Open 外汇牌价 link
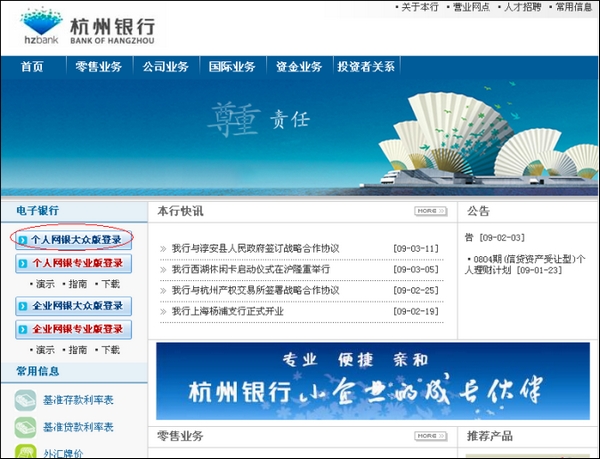The height and width of the screenshot is (459, 600). (x=63, y=453)
